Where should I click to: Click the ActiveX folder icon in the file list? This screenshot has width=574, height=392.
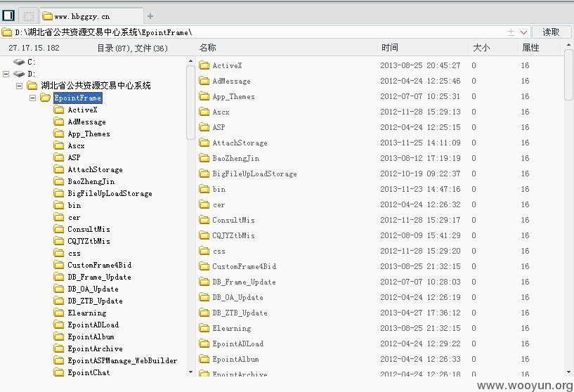pos(204,65)
